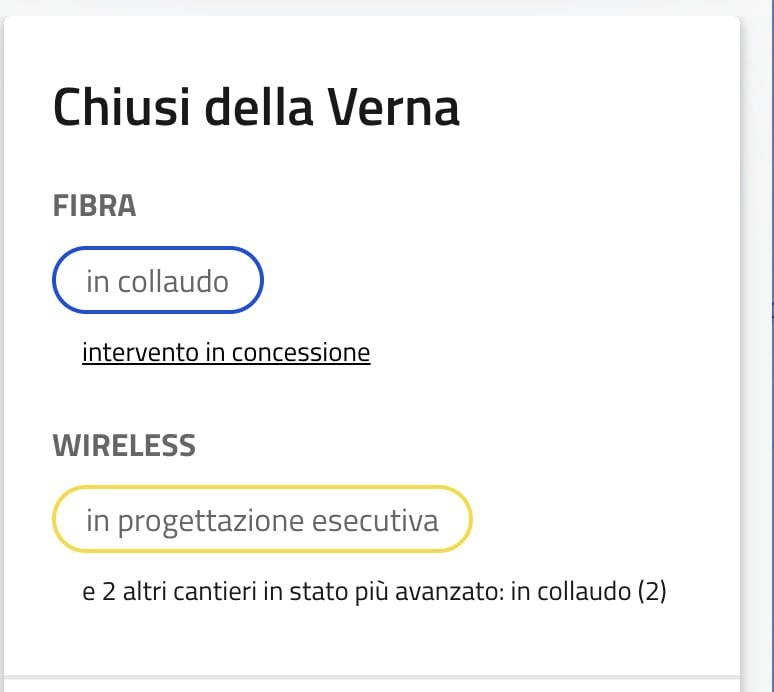Select the blue "in collaudo" status badge
This screenshot has width=774, height=692.
157,282
